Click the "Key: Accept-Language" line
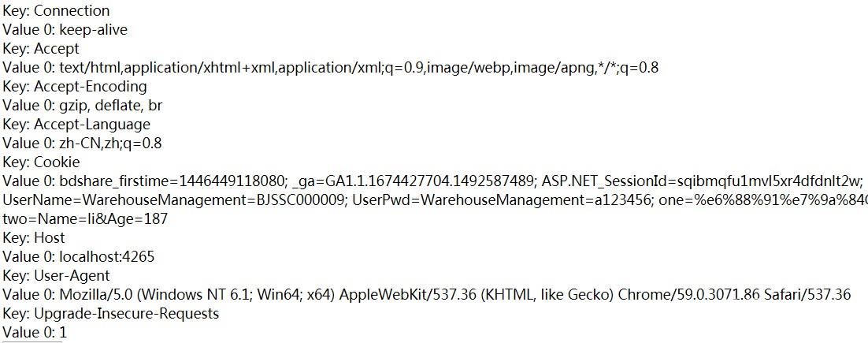This screenshot has height=343, width=868. [76, 125]
